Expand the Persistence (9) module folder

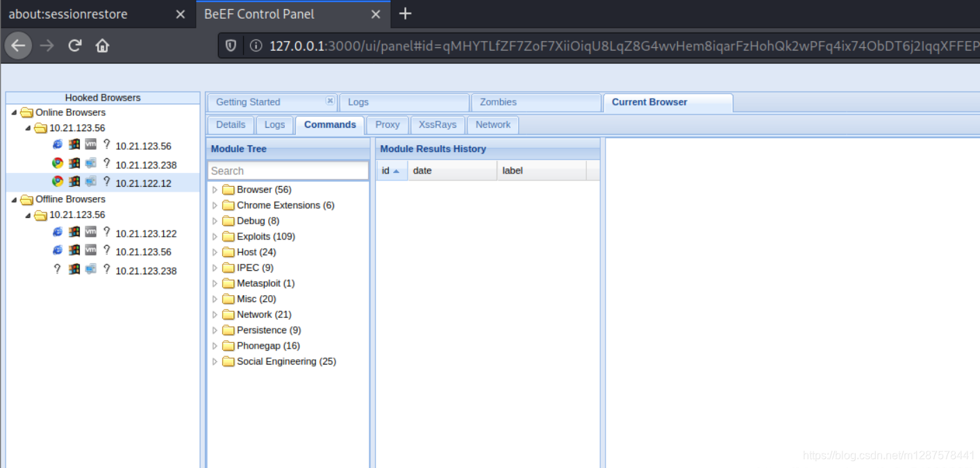click(215, 331)
